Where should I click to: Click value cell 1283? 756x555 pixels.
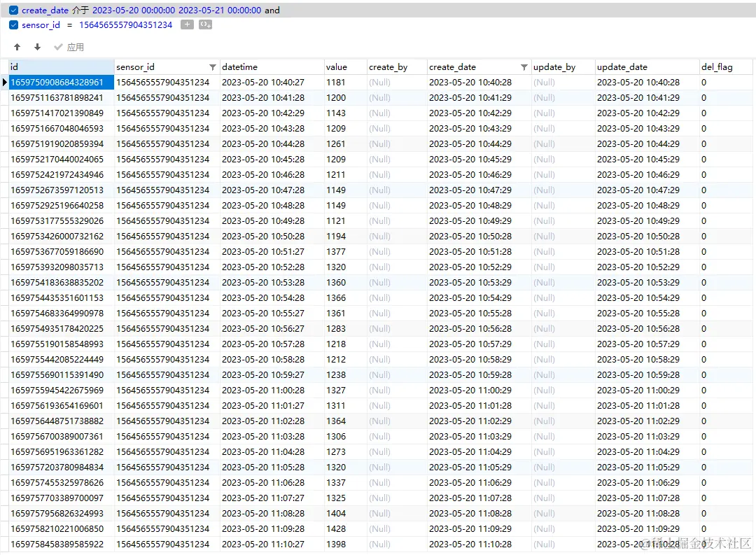(x=346, y=329)
